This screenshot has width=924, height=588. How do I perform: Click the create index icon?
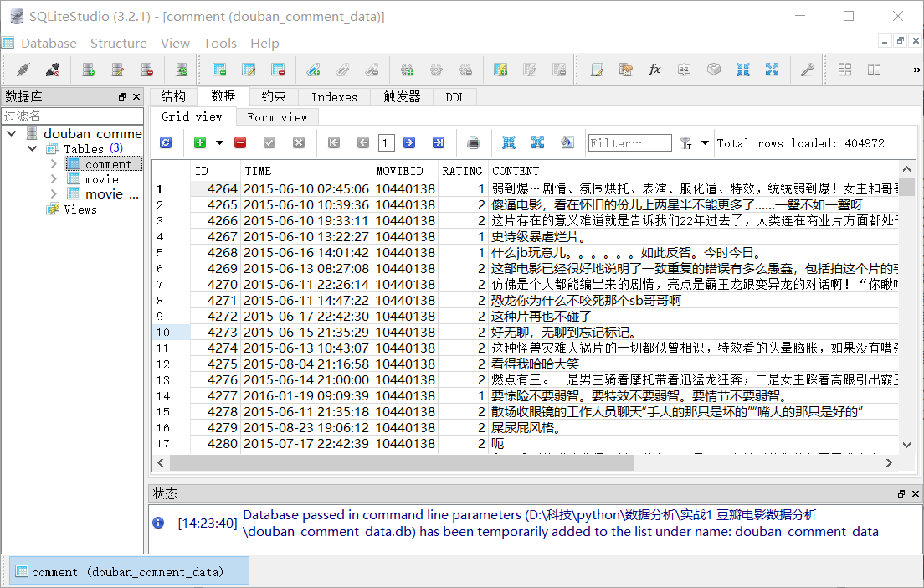(x=314, y=70)
